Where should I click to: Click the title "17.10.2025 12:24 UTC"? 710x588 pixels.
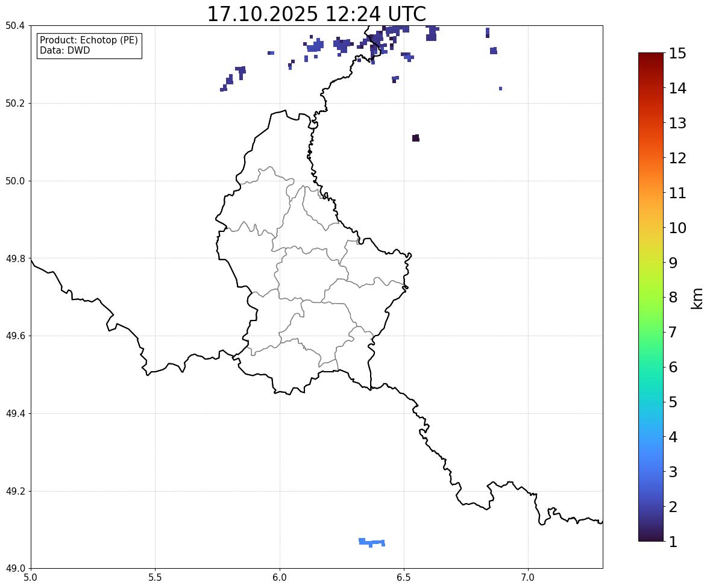[x=316, y=14]
